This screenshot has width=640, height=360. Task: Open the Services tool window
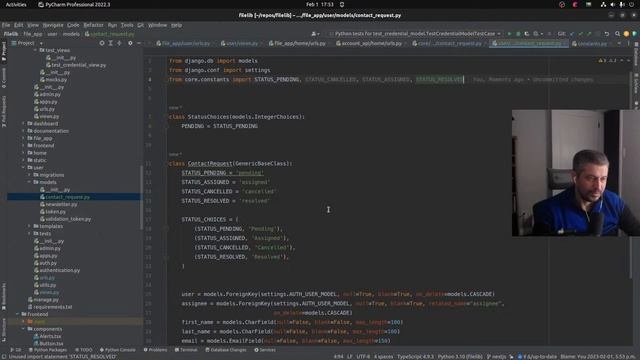pos(265,350)
